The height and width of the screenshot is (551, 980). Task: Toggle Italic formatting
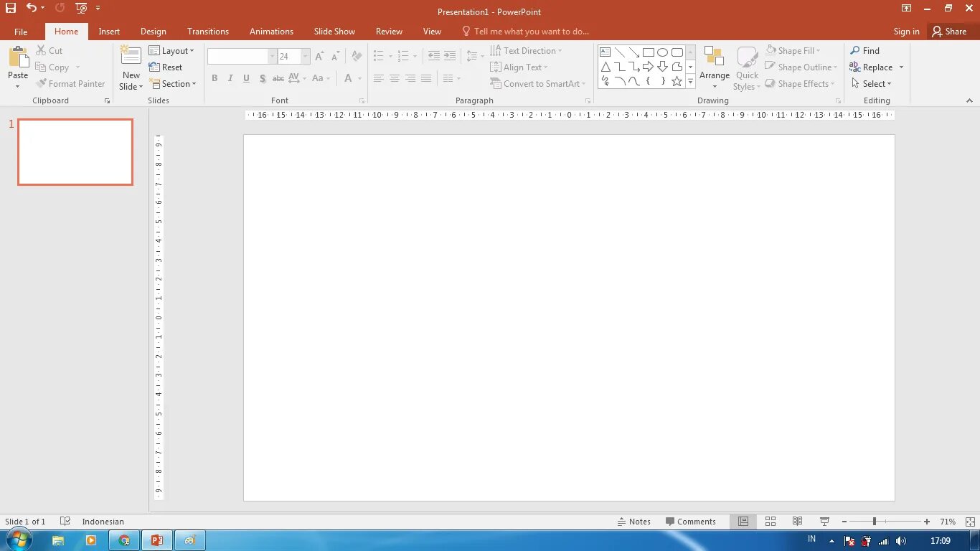[x=230, y=78]
